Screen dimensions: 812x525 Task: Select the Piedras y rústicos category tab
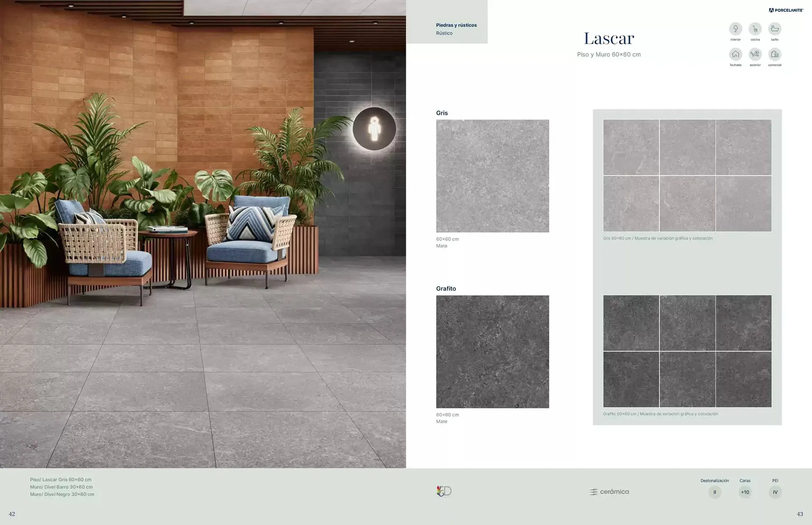[456, 25]
